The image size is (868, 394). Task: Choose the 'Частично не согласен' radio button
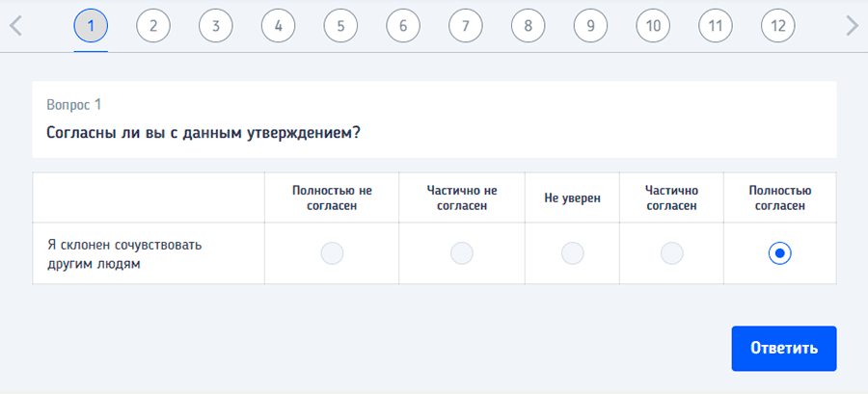462,253
